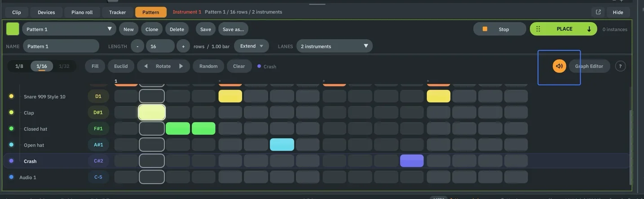Switch to the Clip tab
Viewport: 644px width, 199px height.
pos(17,12)
